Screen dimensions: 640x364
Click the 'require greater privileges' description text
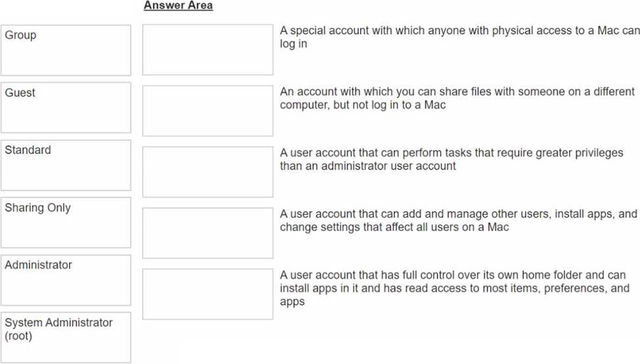tap(451, 159)
